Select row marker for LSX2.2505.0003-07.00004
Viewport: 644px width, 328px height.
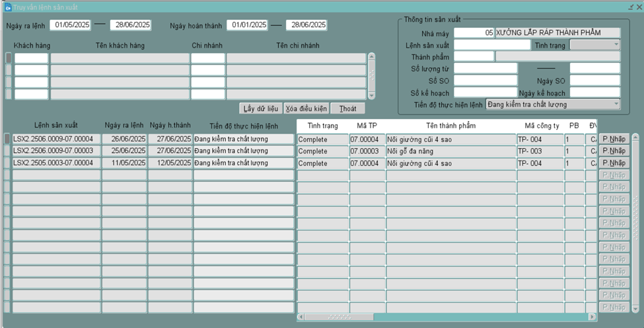point(7,163)
